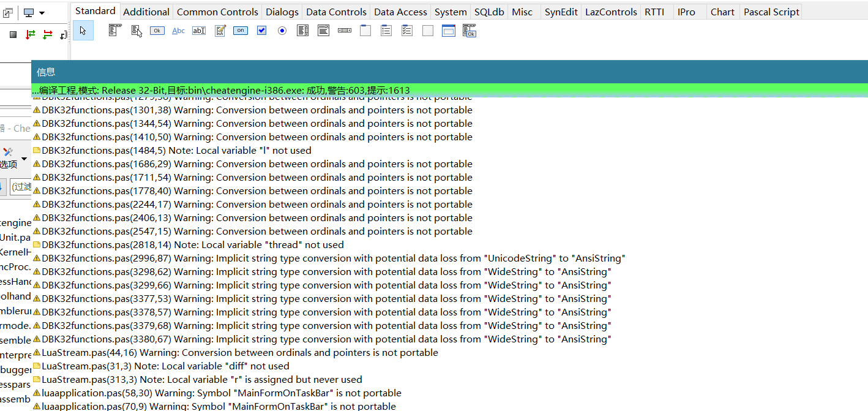Viewport: 868px width, 411px height.
Task: Select the TEdit text box component icon
Action: [199, 31]
